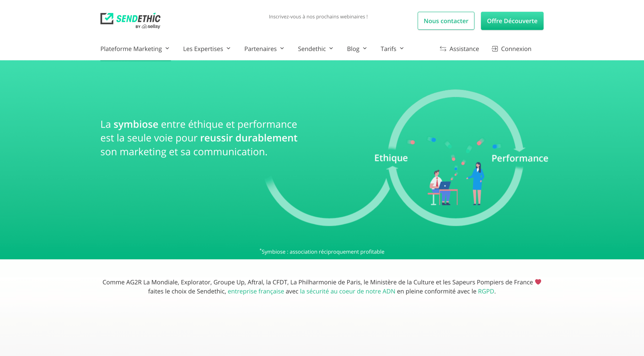
Task: Click the Offre Découverte button
Action: pos(512,21)
